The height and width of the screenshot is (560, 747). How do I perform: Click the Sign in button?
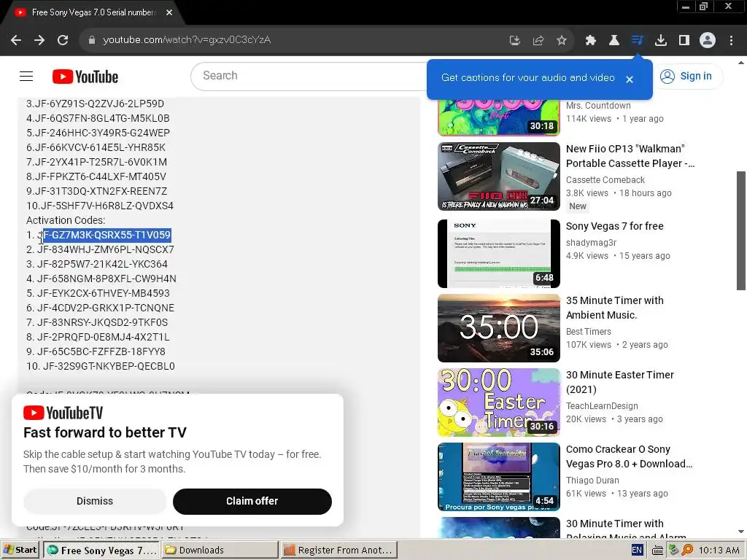tap(686, 76)
